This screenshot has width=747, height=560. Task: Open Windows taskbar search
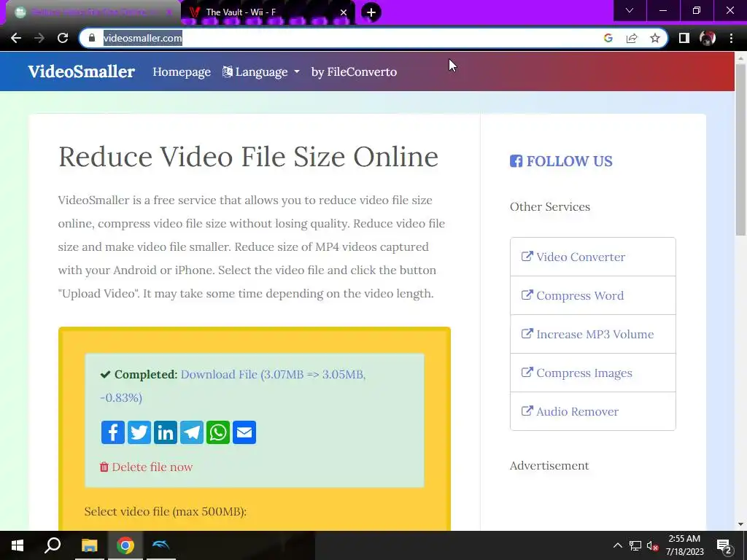[53, 545]
